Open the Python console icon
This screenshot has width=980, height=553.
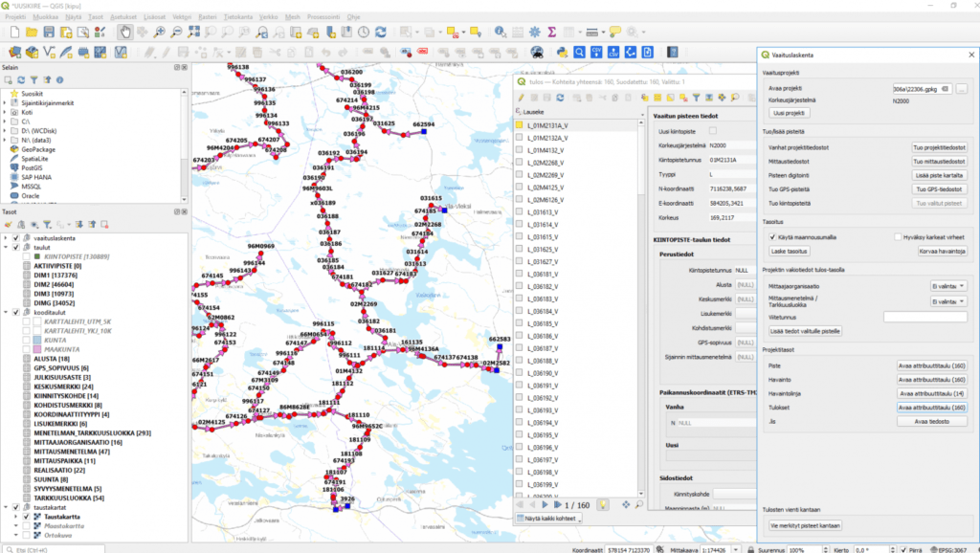click(x=563, y=51)
